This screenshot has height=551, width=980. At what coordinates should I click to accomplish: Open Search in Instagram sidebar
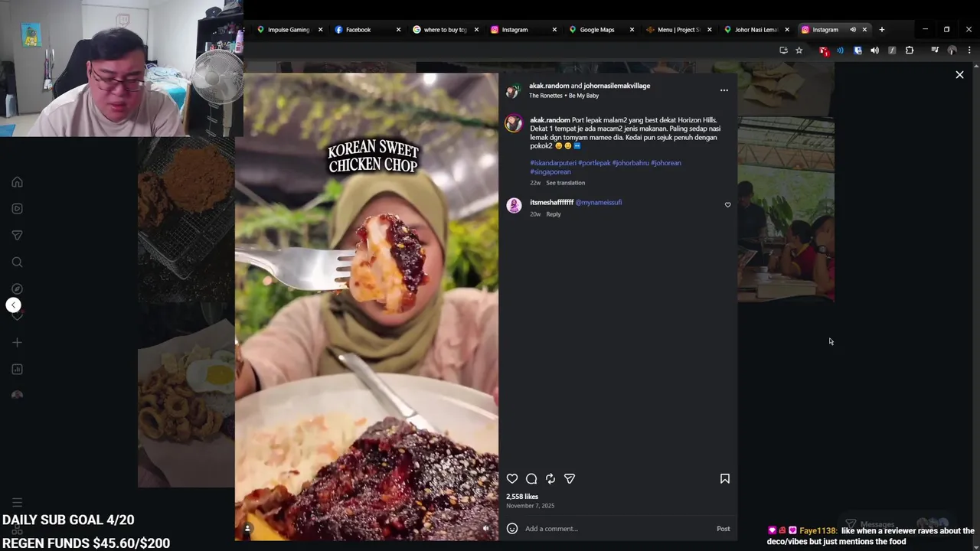tap(17, 262)
